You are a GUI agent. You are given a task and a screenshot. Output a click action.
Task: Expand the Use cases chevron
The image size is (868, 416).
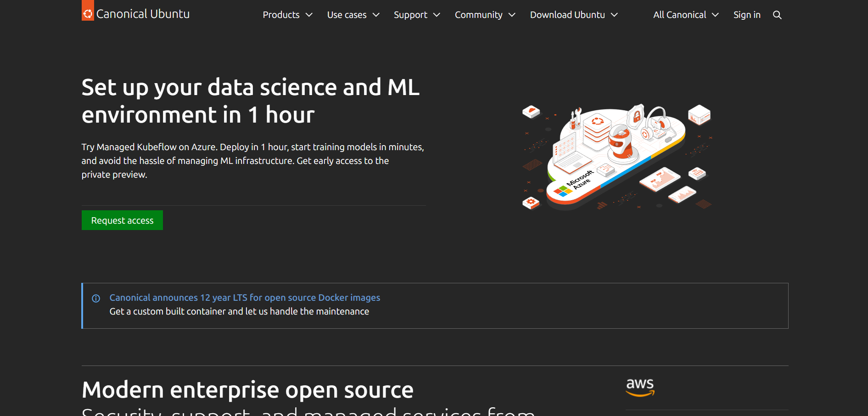[376, 15]
